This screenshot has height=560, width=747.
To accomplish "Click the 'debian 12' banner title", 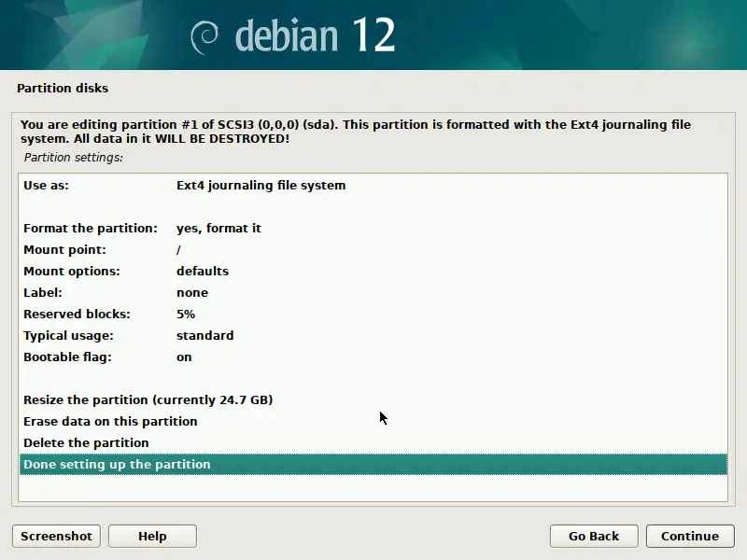I will 315,35.
